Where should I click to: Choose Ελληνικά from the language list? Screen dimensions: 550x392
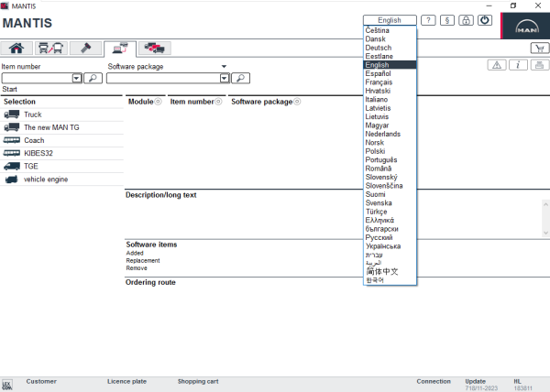pos(390,221)
